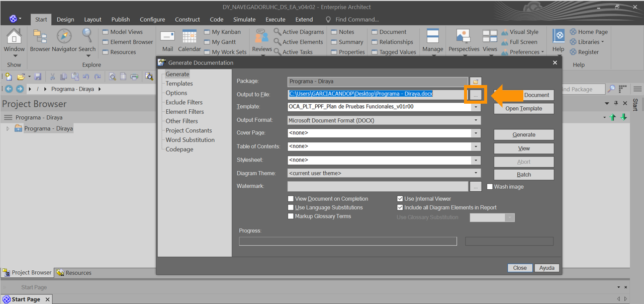Click the Find Package search magnifier icon

(611, 89)
